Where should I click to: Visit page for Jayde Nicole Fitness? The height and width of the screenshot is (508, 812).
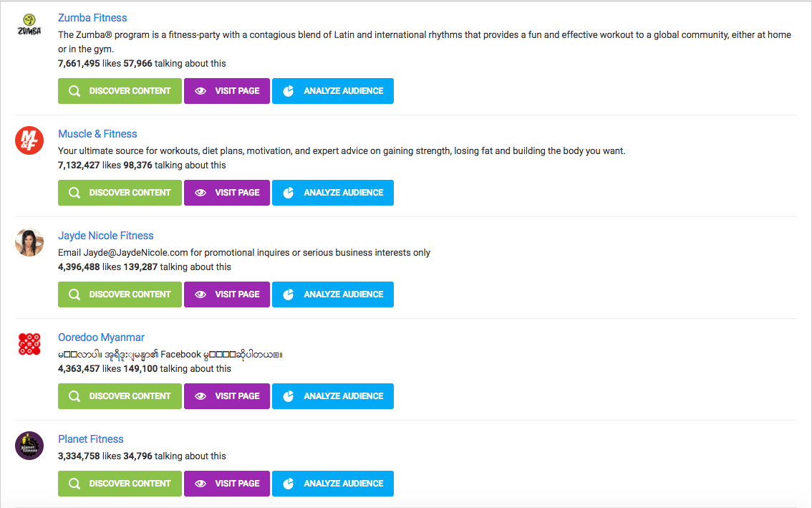(x=227, y=294)
